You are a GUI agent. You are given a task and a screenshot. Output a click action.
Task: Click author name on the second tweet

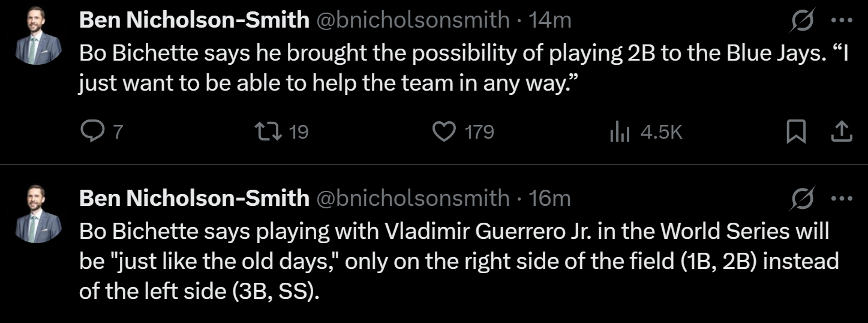click(194, 198)
